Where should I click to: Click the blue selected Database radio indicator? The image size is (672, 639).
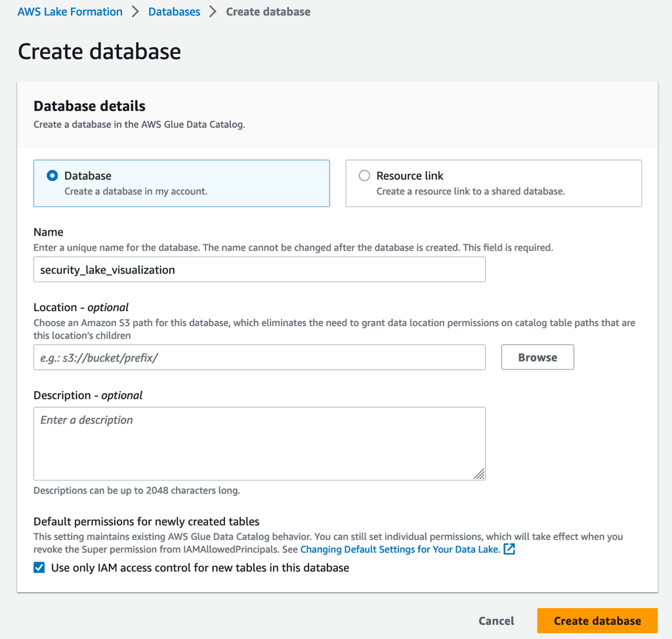click(x=52, y=175)
